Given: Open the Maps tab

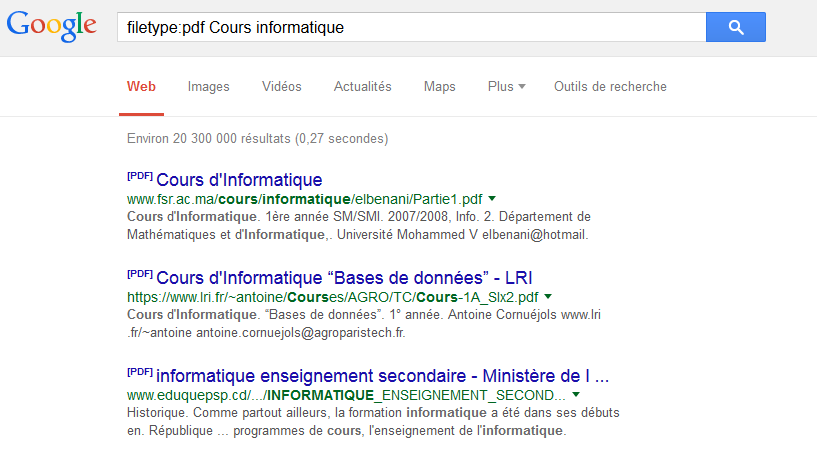Looking at the screenshot, I should (x=440, y=87).
